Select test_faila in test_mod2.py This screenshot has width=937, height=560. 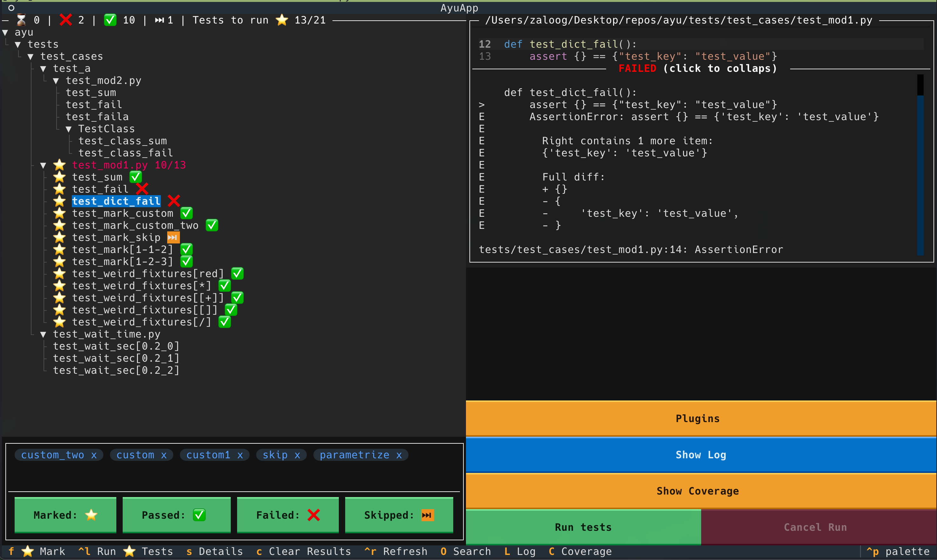[97, 117]
